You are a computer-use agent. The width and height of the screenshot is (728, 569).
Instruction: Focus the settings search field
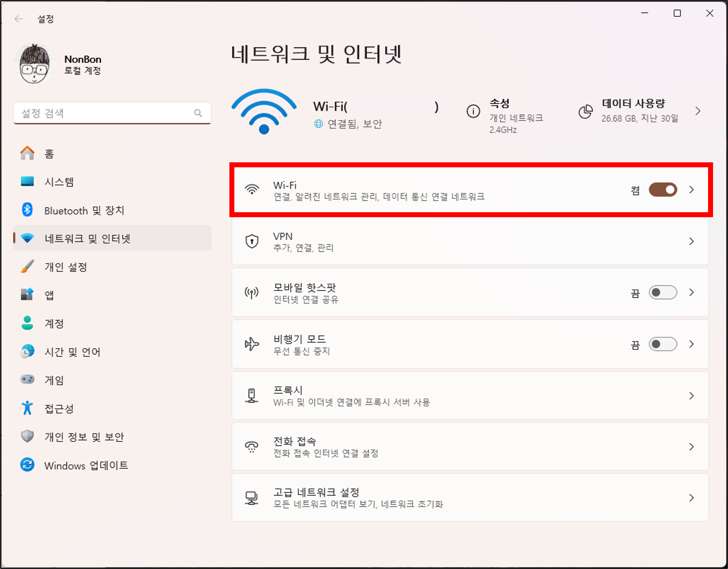[112, 113]
